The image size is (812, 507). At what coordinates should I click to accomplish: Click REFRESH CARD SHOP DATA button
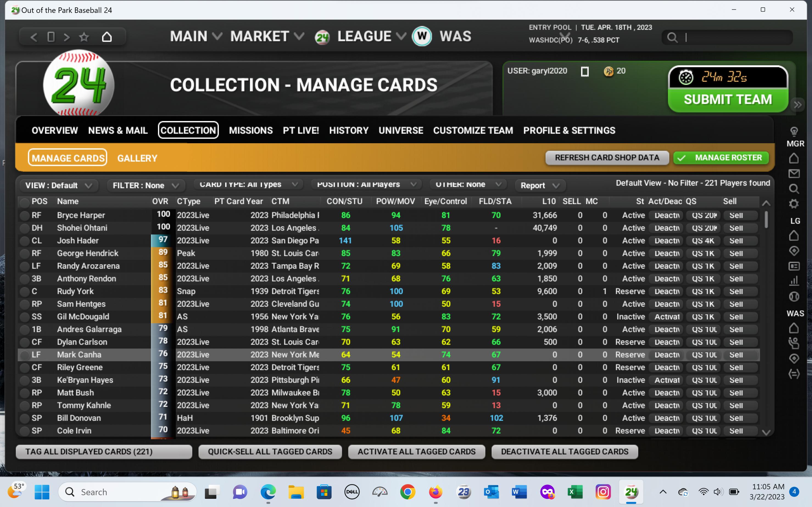tap(607, 158)
